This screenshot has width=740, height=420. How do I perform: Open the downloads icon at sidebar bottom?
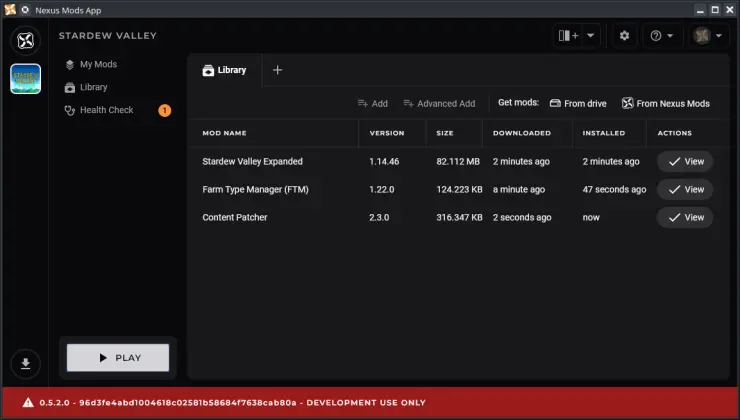[25, 364]
